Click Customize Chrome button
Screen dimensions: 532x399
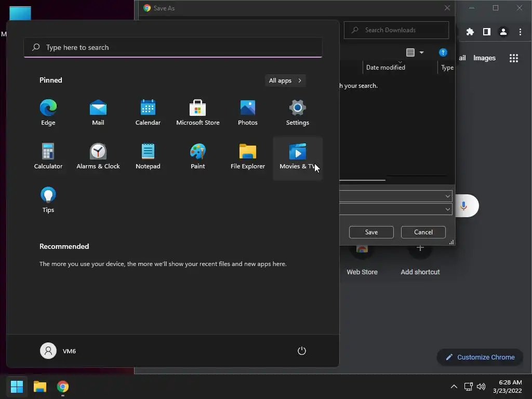point(480,357)
